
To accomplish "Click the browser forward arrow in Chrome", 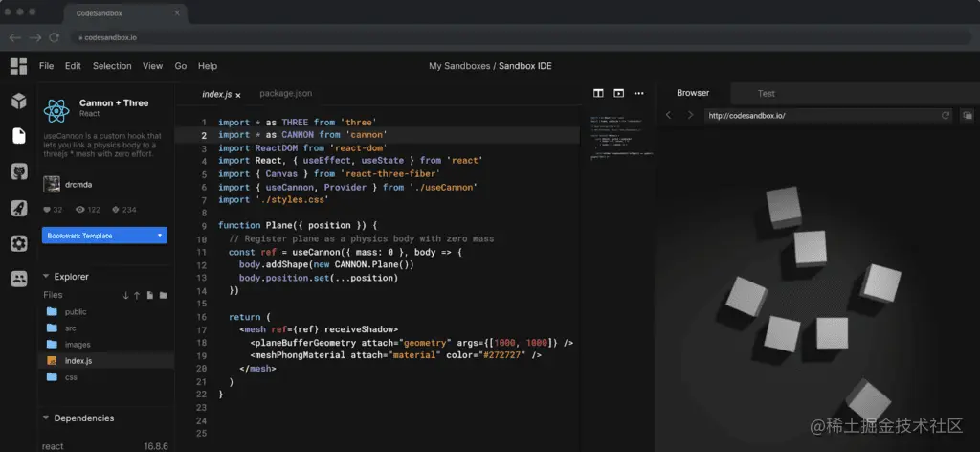I will click(x=35, y=37).
